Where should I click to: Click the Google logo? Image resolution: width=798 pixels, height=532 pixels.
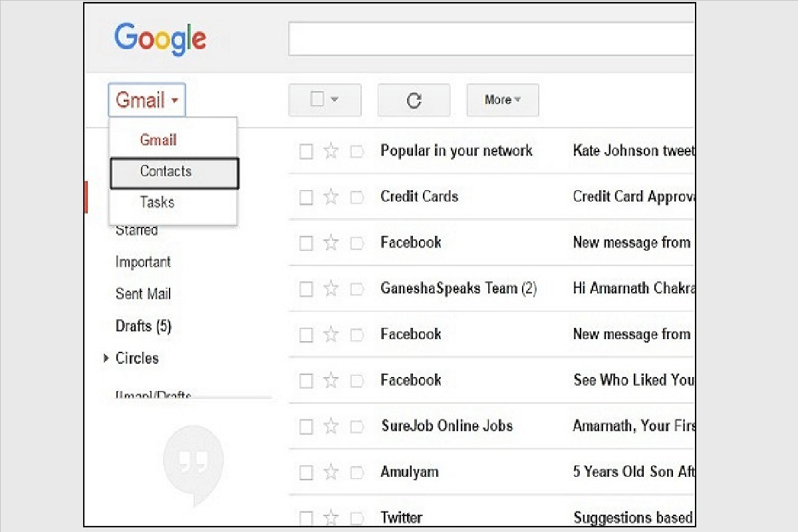pyautogui.click(x=160, y=39)
